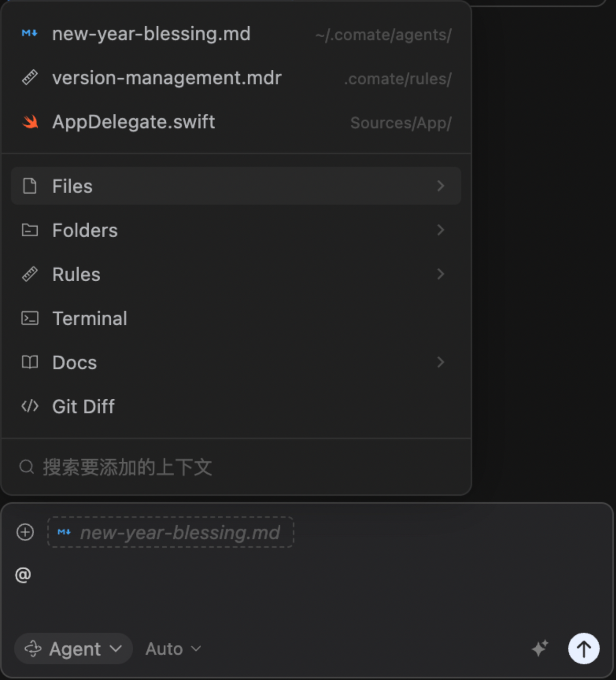Expand the Files submenu chevron

point(441,186)
